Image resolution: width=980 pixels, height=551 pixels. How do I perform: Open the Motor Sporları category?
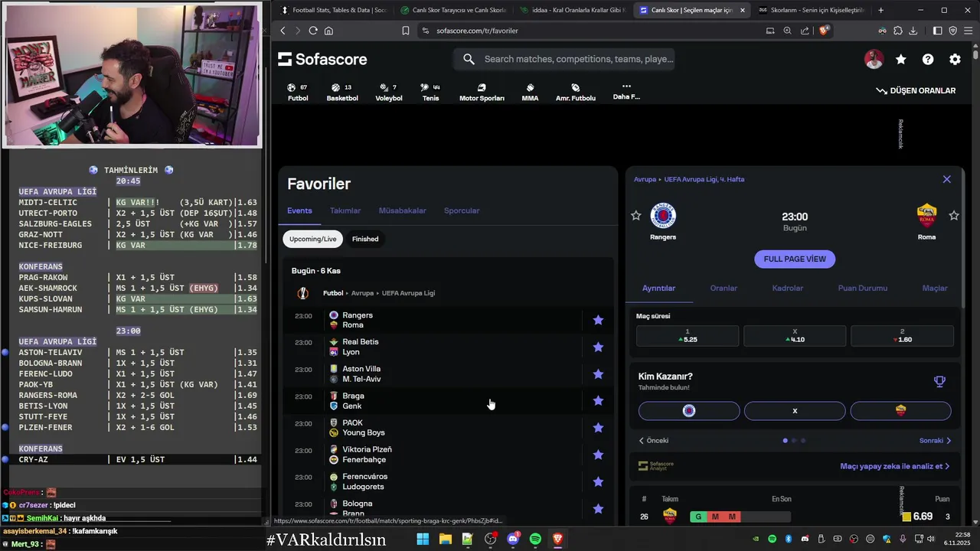click(x=482, y=93)
